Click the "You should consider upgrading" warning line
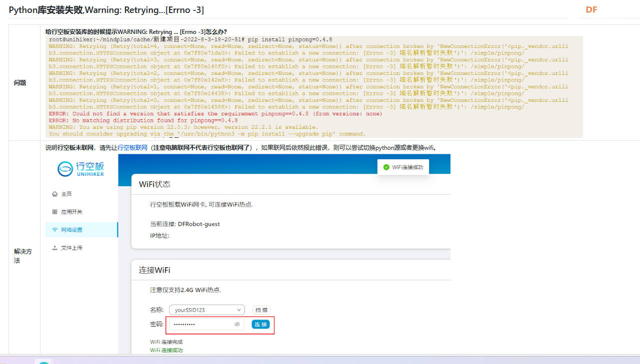 (207, 134)
